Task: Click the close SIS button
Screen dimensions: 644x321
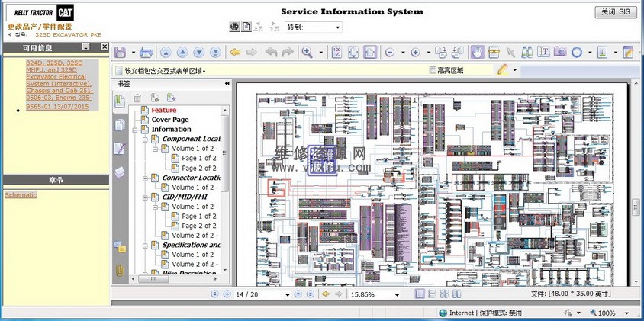Action: click(x=615, y=12)
